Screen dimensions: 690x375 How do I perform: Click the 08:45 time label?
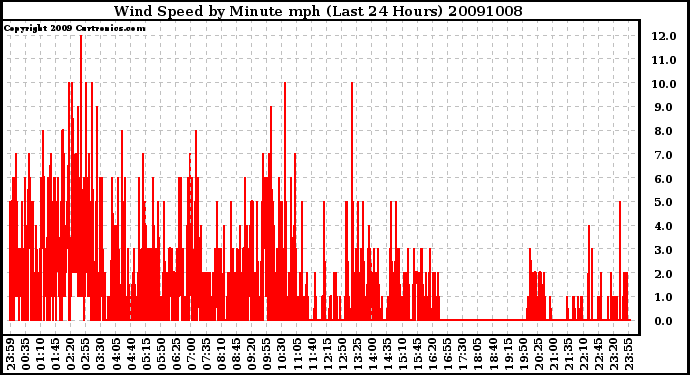[237, 355]
